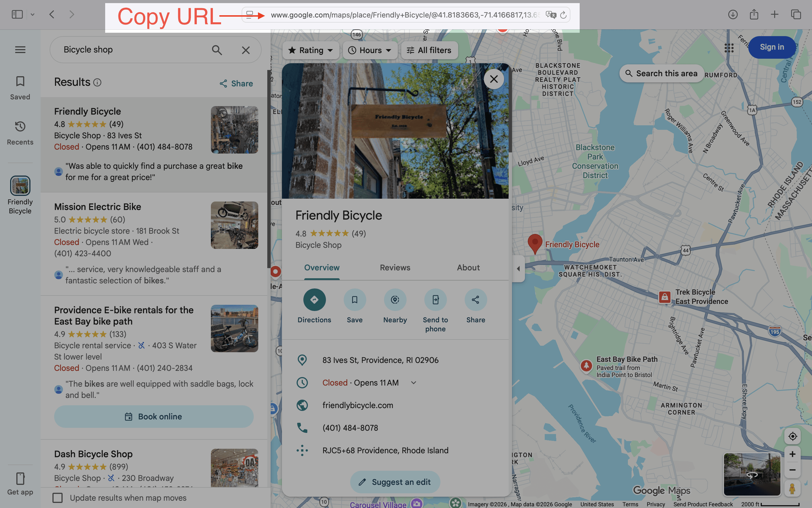Open browser sidebar dropdown chevron
Screen dimensions: 812x508
[x=32, y=14]
